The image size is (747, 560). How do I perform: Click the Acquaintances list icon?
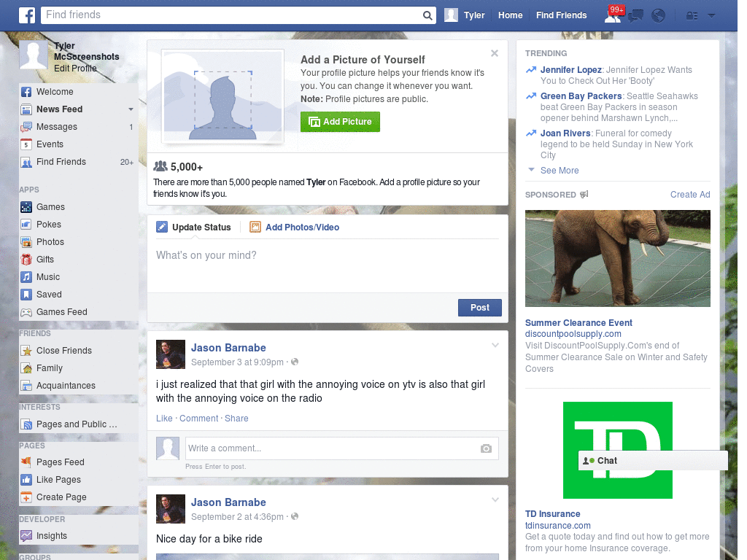(26, 386)
